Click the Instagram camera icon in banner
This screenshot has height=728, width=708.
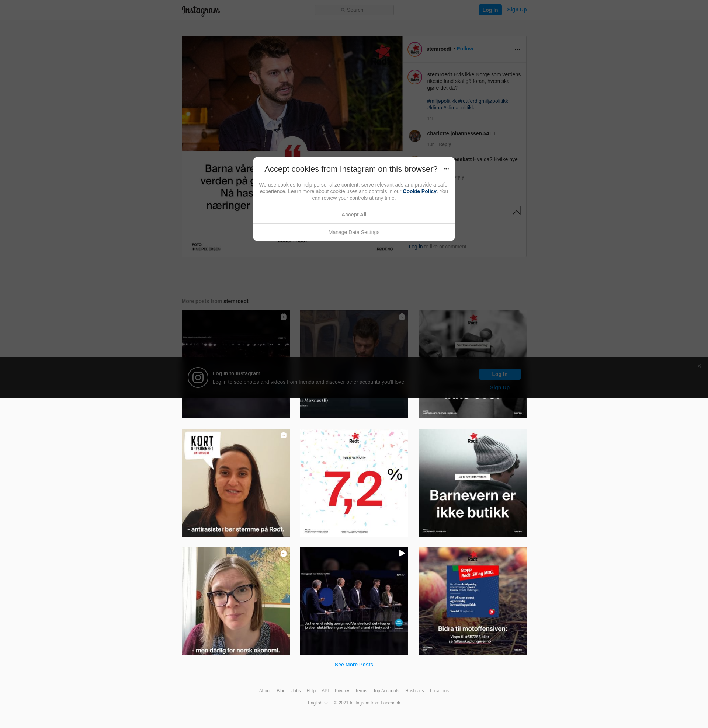pos(198,377)
